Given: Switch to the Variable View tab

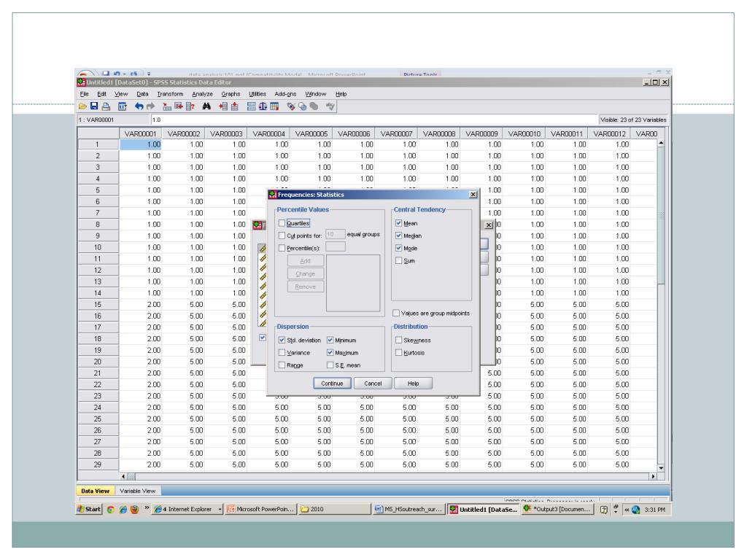Looking at the screenshot, I should tap(137, 491).
